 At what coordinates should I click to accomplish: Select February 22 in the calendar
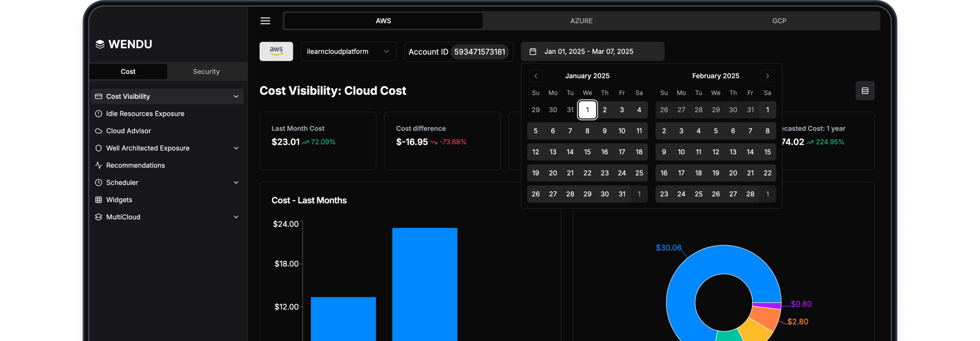[767, 173]
